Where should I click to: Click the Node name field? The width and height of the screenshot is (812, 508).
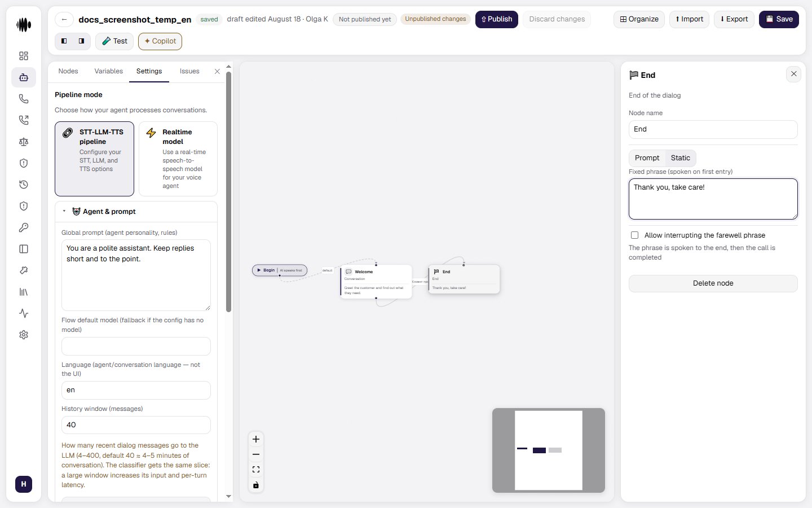713,129
